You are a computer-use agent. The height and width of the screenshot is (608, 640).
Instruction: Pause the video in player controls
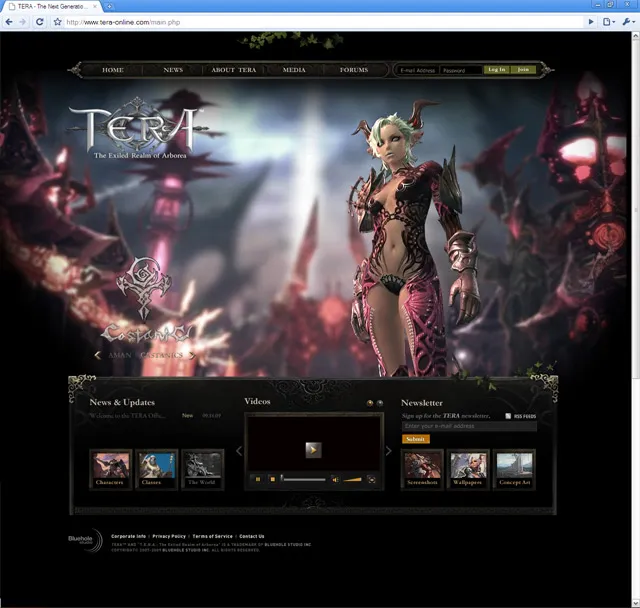pyautogui.click(x=258, y=479)
